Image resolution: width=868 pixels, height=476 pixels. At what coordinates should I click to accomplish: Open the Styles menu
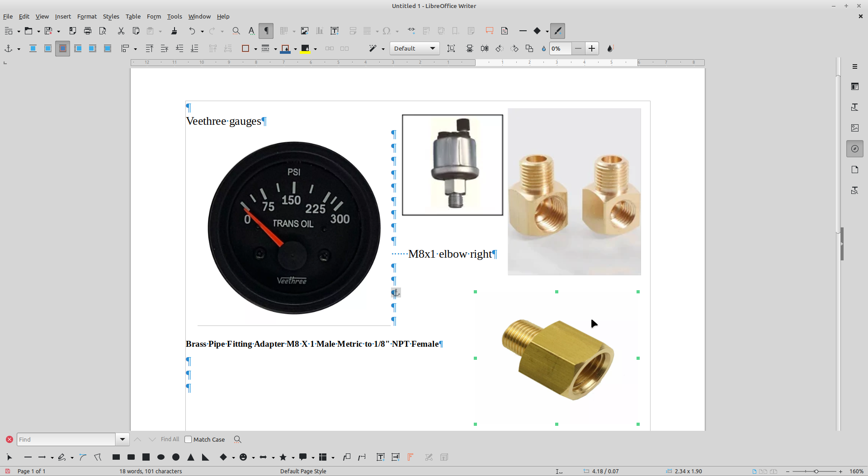click(x=111, y=16)
